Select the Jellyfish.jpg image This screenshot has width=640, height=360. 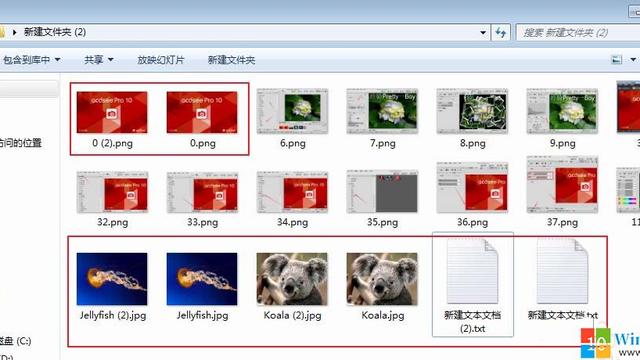click(202, 279)
